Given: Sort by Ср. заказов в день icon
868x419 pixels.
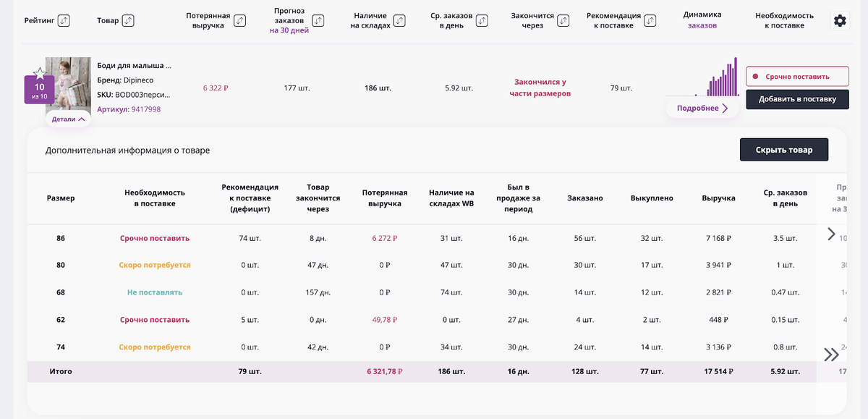Looking at the screenshot, I should coord(481,20).
